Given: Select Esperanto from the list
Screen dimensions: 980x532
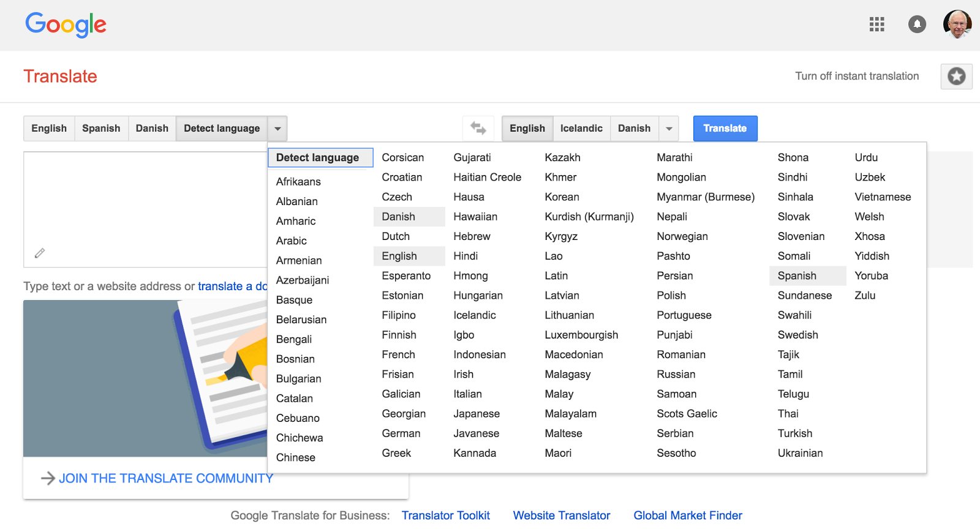Looking at the screenshot, I should (x=406, y=275).
